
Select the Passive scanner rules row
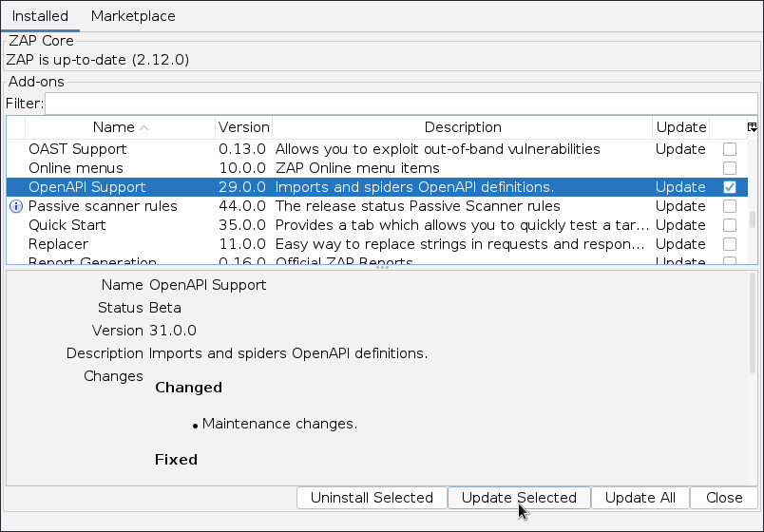(x=376, y=206)
